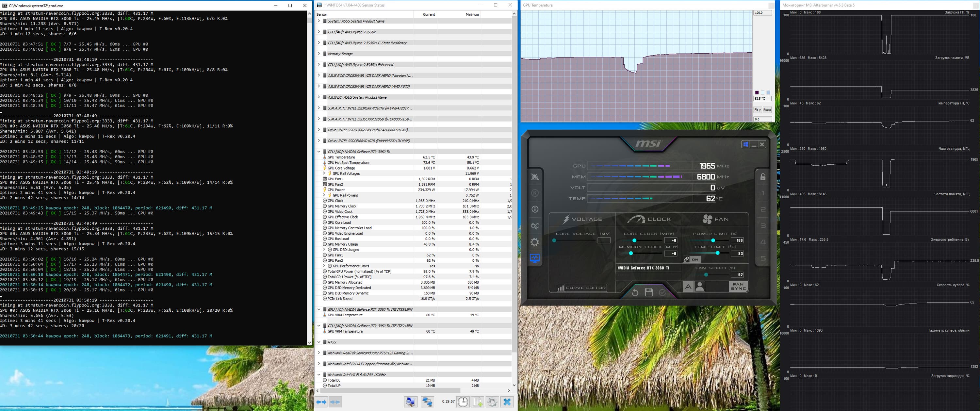980x411 pixels.
Task: Open the Afterburner information icon
Action: (534, 209)
